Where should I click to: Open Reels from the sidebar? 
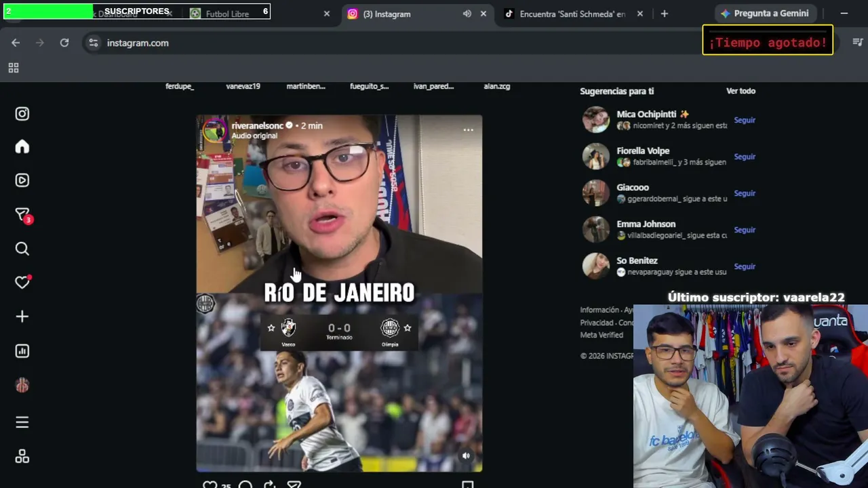click(22, 180)
